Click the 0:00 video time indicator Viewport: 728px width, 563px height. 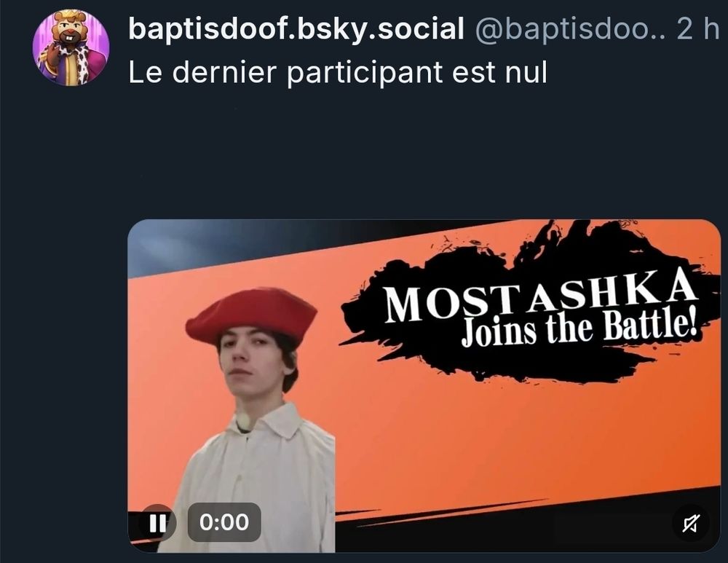224,521
